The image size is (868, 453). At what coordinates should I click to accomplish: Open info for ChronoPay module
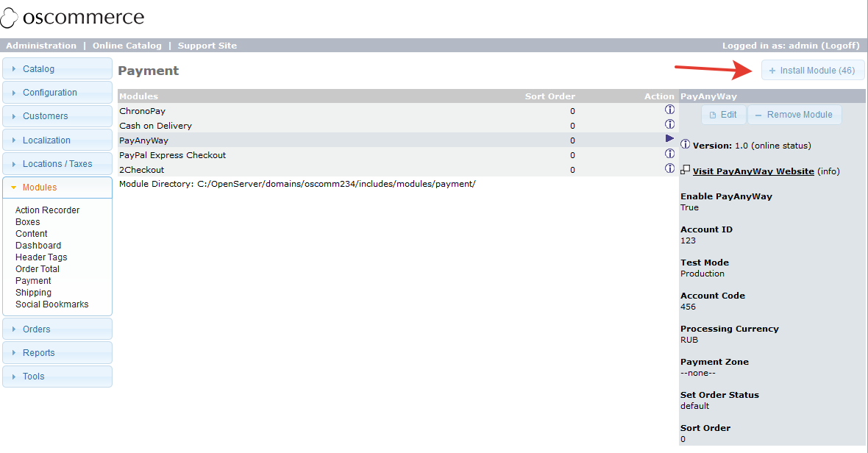click(669, 110)
